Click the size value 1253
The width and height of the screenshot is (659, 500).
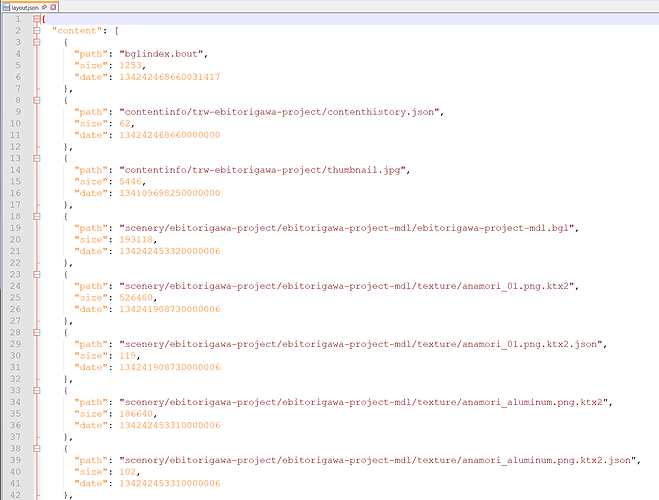(130, 65)
